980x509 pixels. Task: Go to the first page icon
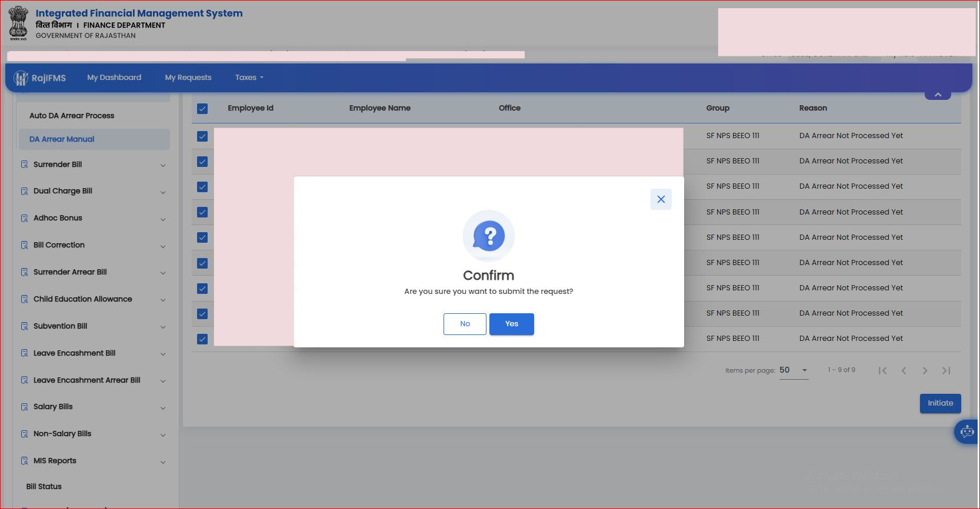[x=882, y=370]
